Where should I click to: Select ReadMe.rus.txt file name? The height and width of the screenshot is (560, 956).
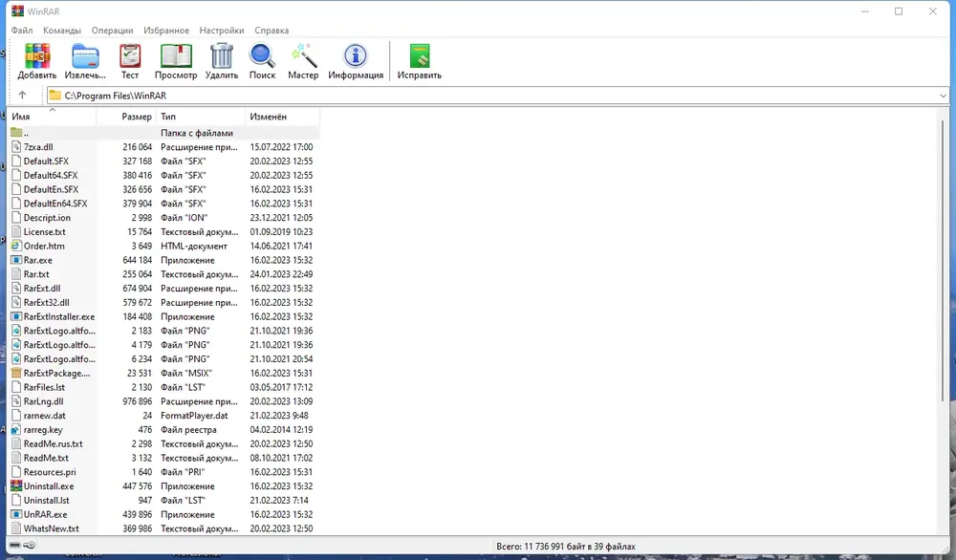(53, 443)
